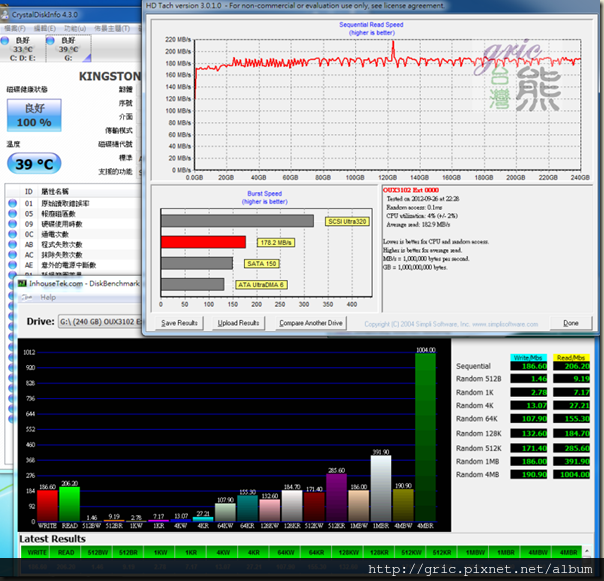
Task: Click Random 512B write value 1.46
Action: [x=528, y=379]
